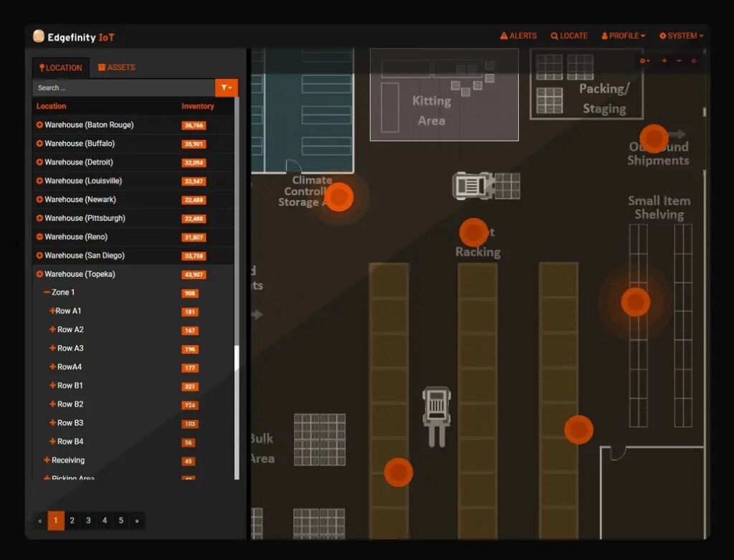This screenshot has height=560, width=734.
Task: Click location pin beside Warehouse (Baton Rouge)
Action: (38, 125)
